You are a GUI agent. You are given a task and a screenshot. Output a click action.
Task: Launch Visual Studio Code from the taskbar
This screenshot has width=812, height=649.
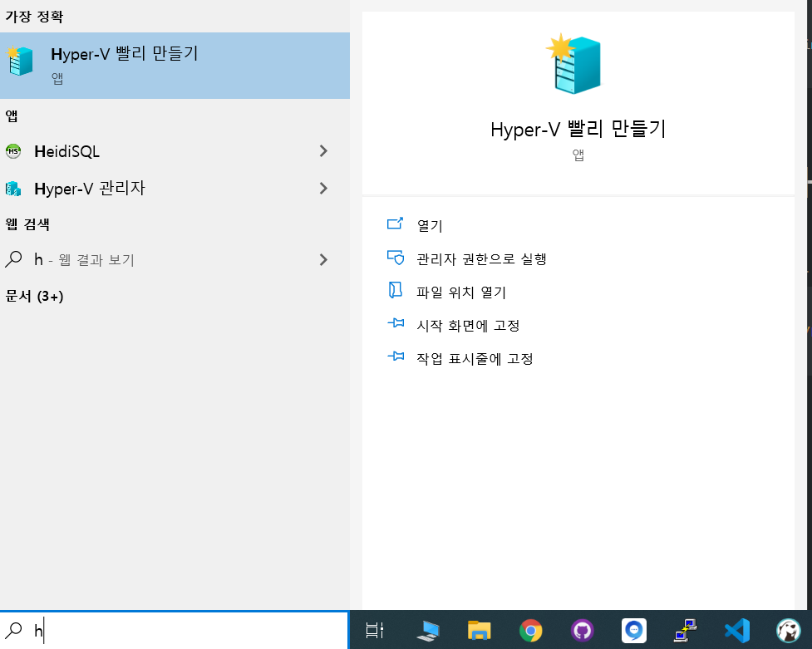(737, 631)
